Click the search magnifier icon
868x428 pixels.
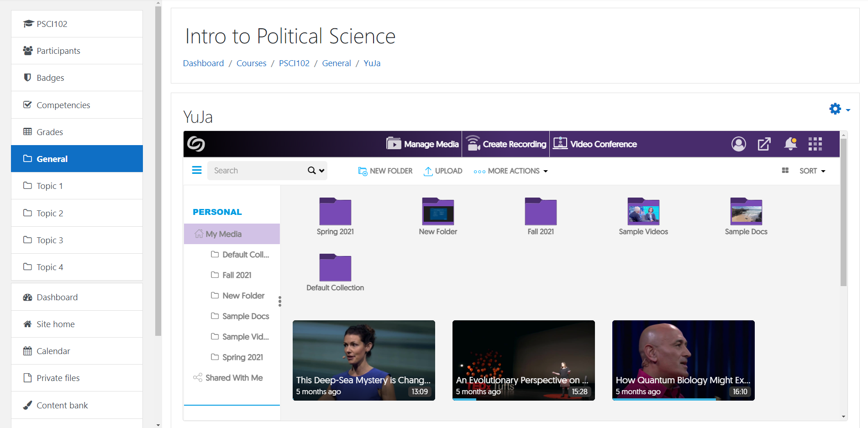[312, 171]
